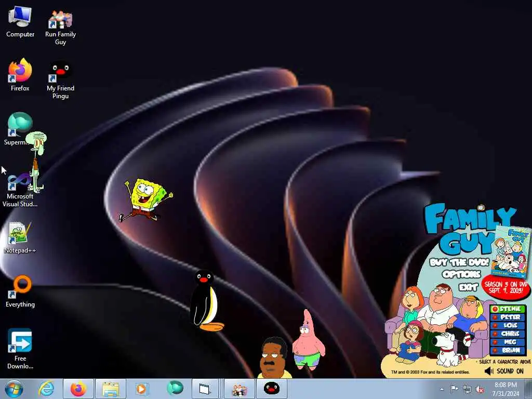Click the Cleveland desktop character
532x399 pixels.
pos(274,357)
